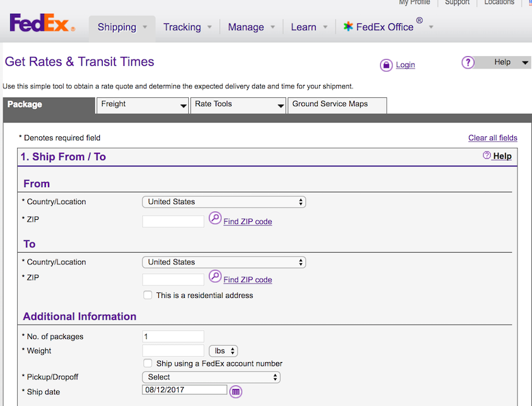Viewport: 532px width, 406px height.
Task: Open the Pickup/Dropoff Select dropdown
Action: [211, 377]
